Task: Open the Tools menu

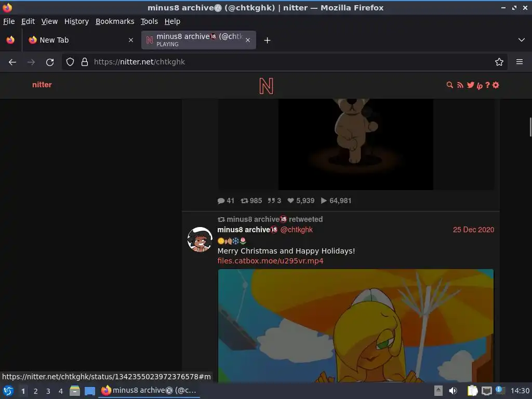Action: 149,21
